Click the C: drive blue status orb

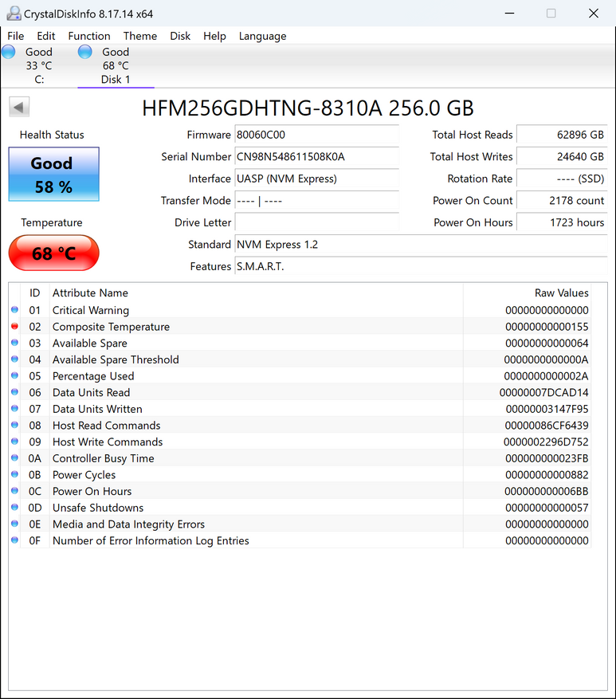pyautogui.click(x=9, y=53)
